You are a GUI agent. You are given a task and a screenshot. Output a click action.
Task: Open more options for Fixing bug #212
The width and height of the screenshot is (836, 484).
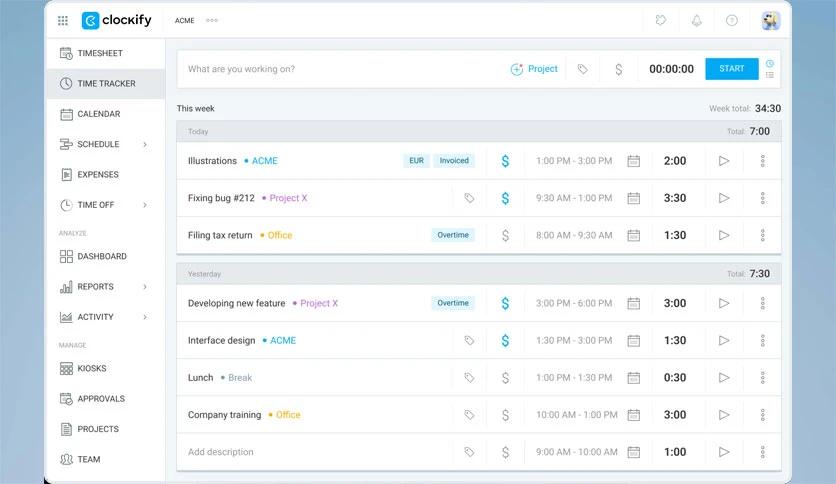pyautogui.click(x=762, y=198)
